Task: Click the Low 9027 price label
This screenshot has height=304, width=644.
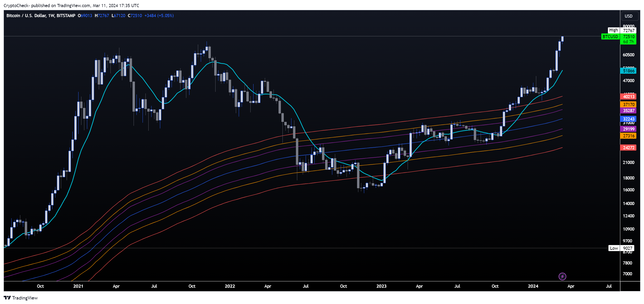Action: point(621,248)
